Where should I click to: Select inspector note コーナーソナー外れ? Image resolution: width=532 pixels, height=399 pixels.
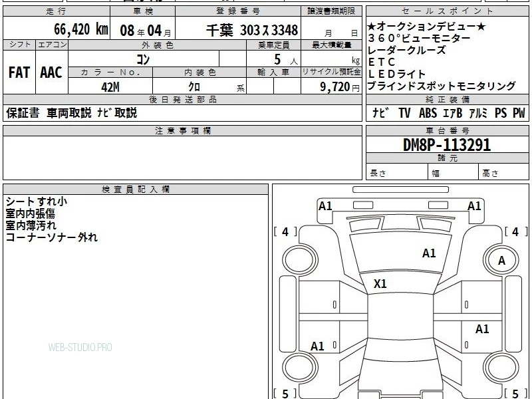(x=52, y=237)
